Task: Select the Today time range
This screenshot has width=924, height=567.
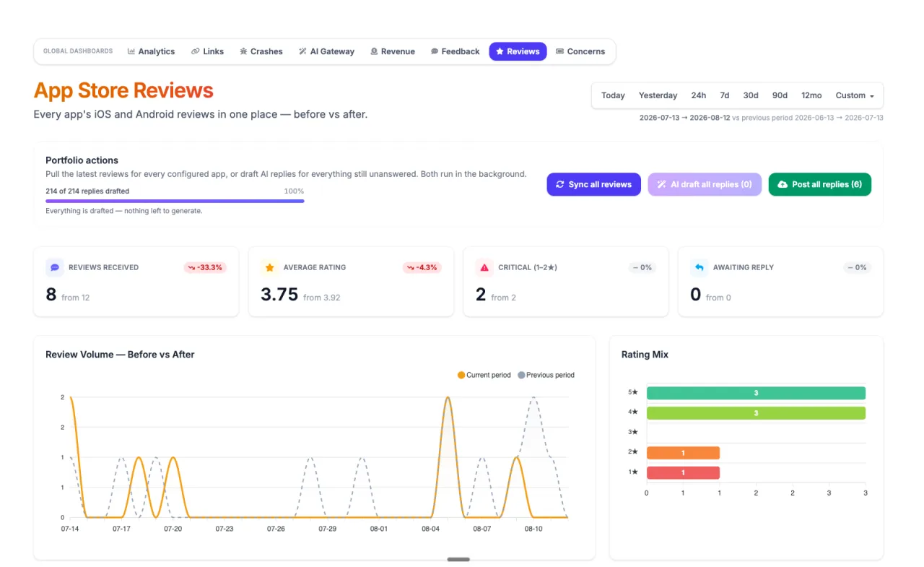Action: click(613, 95)
